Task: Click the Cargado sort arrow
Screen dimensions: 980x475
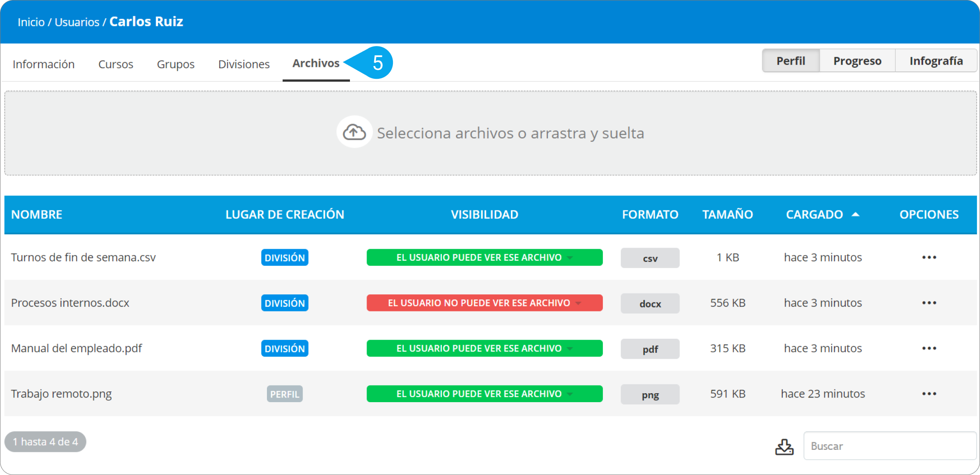Action: tap(855, 214)
